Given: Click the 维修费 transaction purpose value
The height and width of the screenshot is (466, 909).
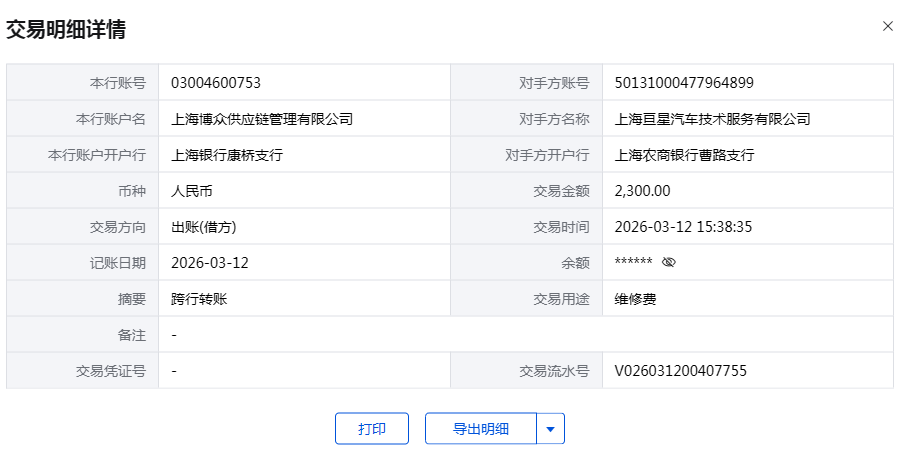Looking at the screenshot, I should click(635, 299).
